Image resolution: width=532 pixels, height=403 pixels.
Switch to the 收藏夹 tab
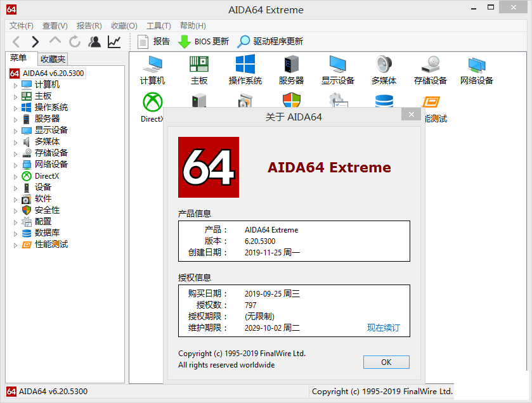[53, 59]
